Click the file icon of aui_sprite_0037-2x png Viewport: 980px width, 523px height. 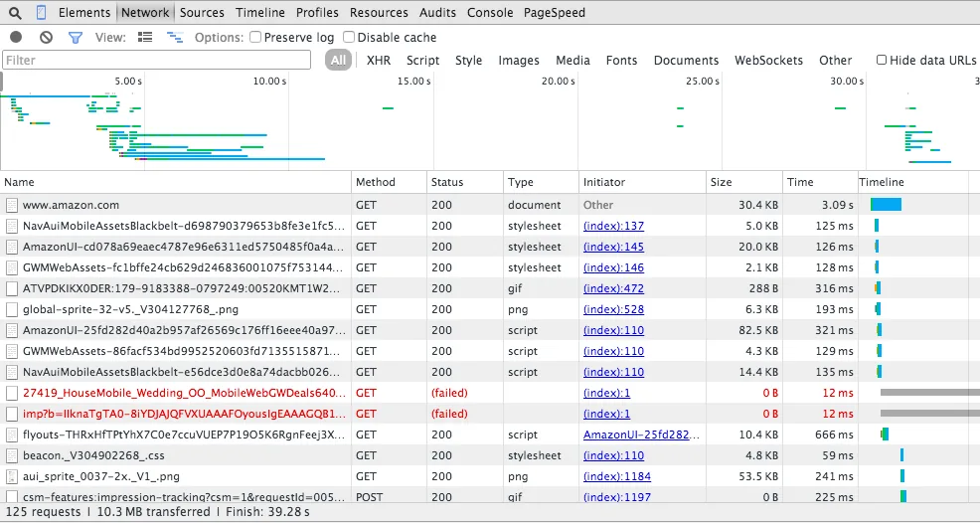coord(12,476)
